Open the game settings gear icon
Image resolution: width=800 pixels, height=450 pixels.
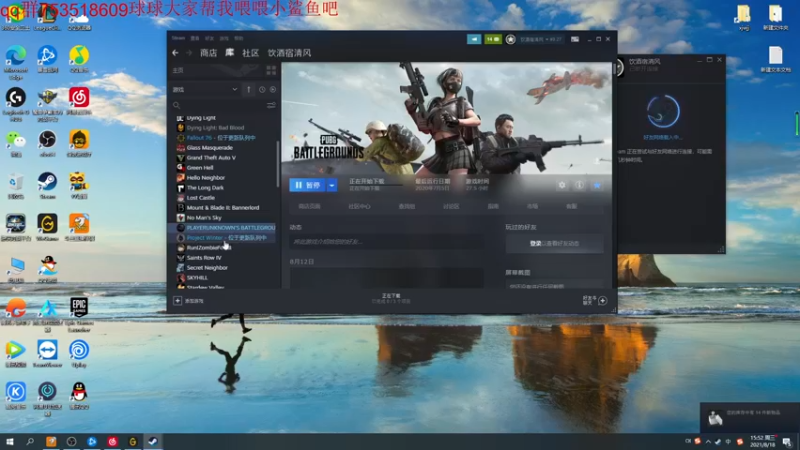point(562,185)
